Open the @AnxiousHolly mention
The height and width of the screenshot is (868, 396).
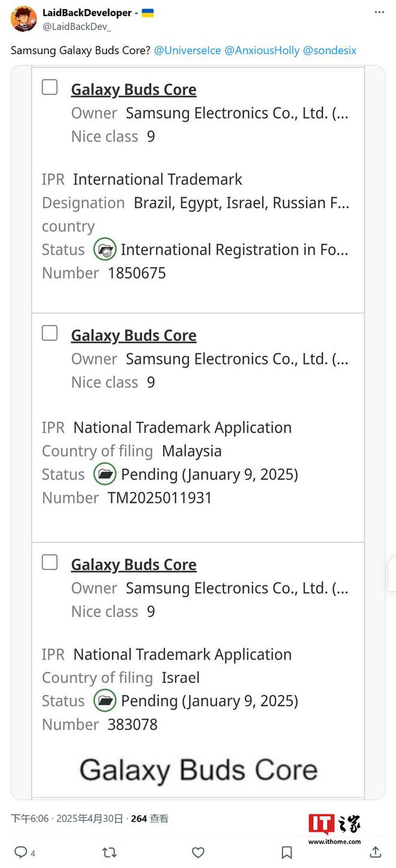coord(262,50)
